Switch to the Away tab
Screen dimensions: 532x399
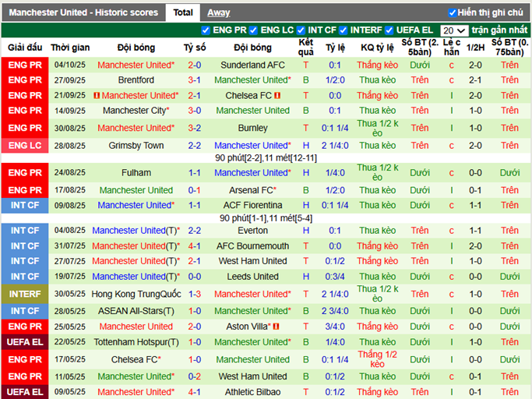tap(218, 12)
